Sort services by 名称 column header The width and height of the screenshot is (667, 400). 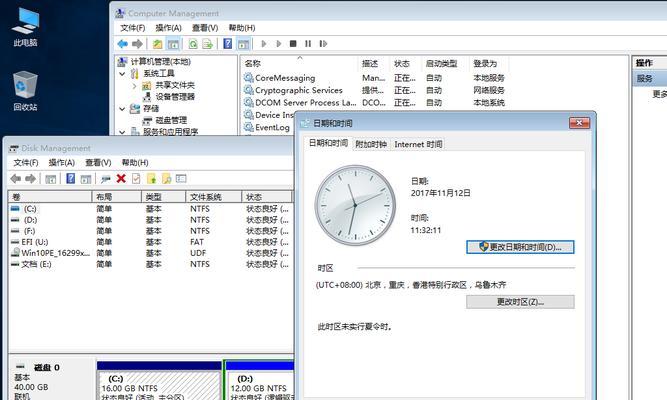pos(300,63)
